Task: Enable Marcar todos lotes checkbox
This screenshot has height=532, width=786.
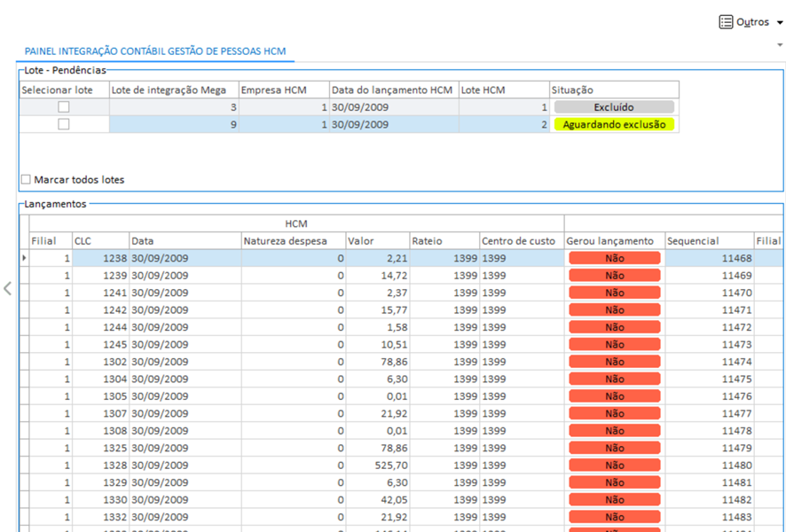Action: point(26,180)
